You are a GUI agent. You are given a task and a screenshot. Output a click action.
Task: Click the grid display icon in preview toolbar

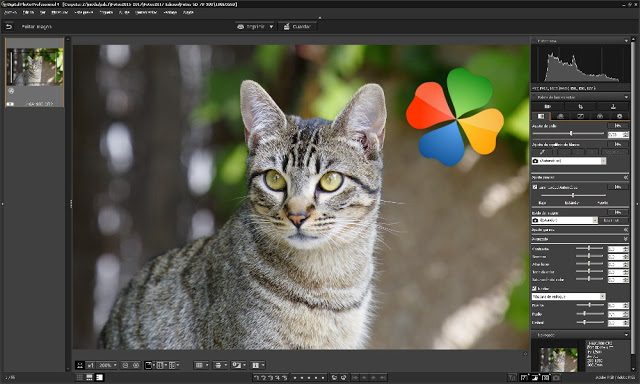199,365
